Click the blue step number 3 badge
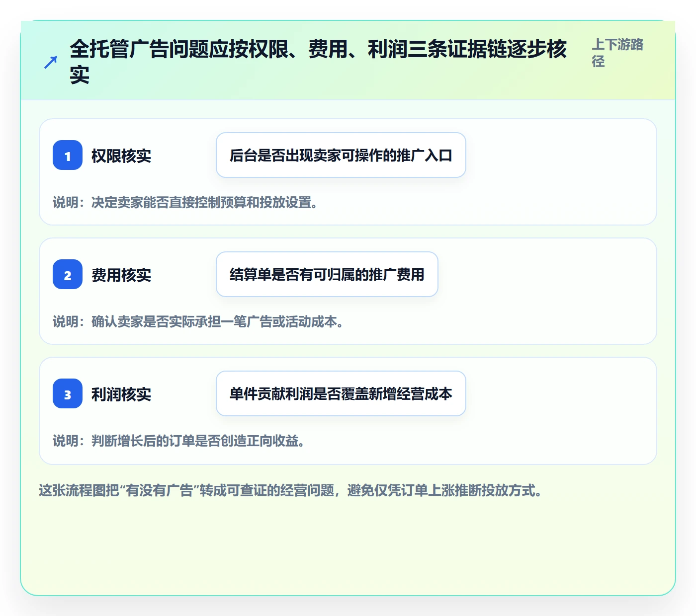This screenshot has width=696, height=616. [68, 394]
